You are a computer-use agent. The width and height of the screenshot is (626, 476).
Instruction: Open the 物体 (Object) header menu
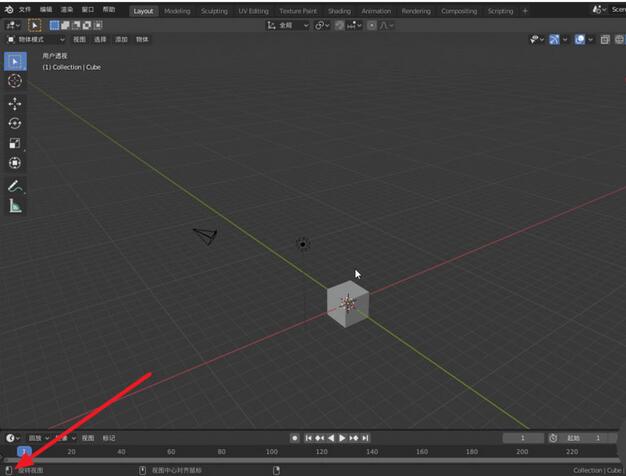pos(142,40)
